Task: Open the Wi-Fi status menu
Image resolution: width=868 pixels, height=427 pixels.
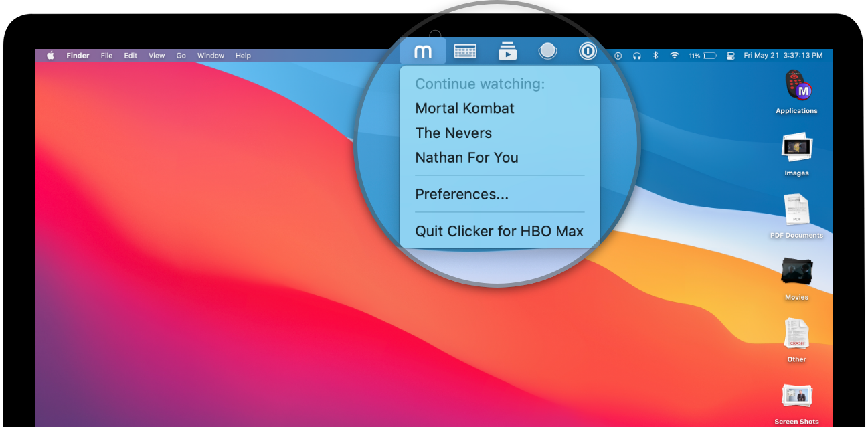Action: tap(675, 56)
